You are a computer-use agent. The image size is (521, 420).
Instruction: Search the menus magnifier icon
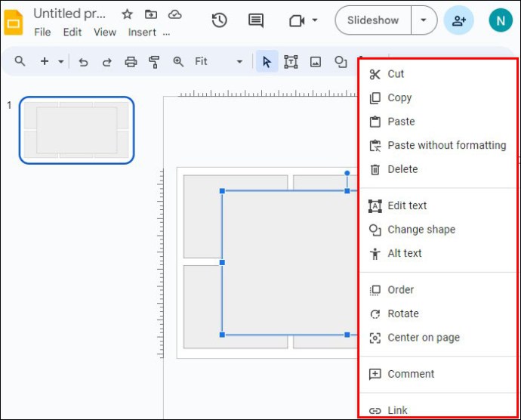[x=20, y=61]
